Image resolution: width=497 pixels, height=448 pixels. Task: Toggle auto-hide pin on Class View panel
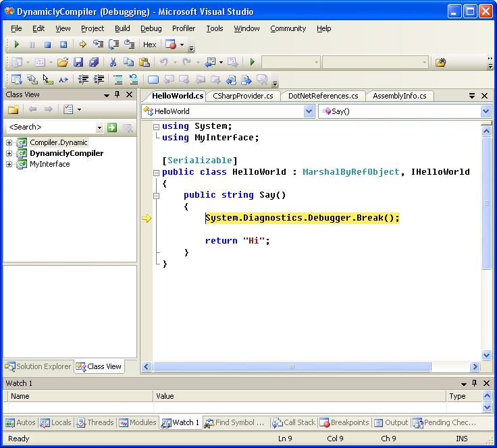tap(117, 95)
